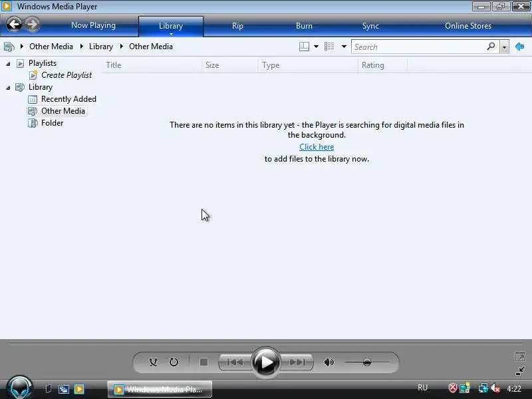This screenshot has width=532, height=399.
Task: Open the View Options dropdown arrow
Action: coord(344,47)
